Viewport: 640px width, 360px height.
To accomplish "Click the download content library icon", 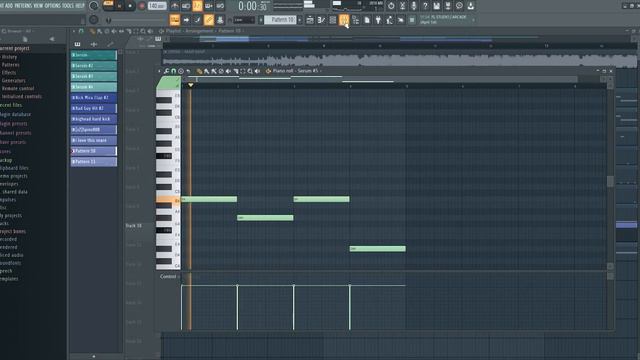I will (471, 6).
